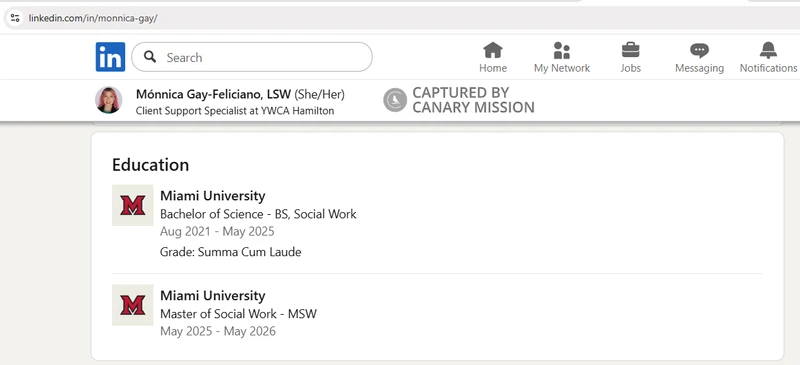Screen dimensions: 800x365
Task: Click name Mónnica Gay-Feliciano, LSW
Action: [213, 94]
